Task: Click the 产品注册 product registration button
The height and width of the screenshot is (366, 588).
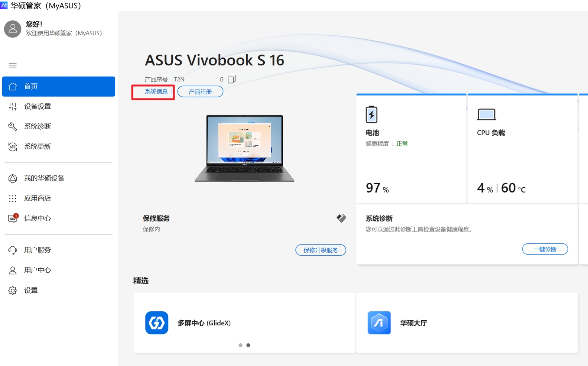Action: click(200, 91)
